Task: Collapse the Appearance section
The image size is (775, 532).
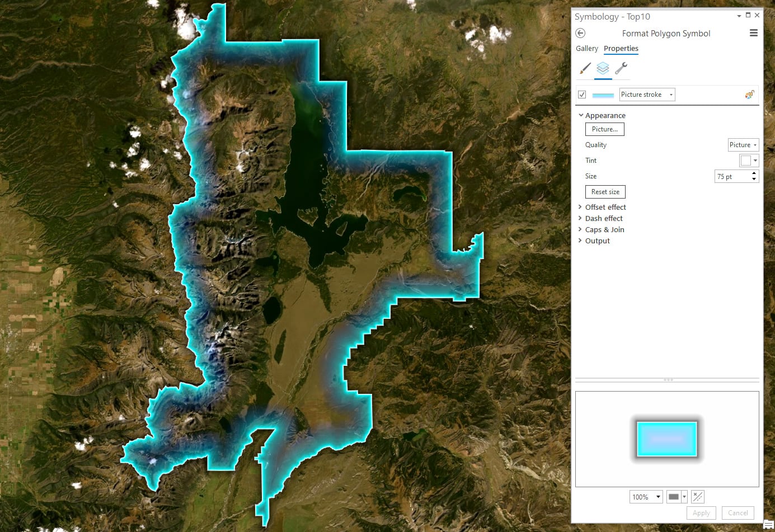Action: coord(581,115)
